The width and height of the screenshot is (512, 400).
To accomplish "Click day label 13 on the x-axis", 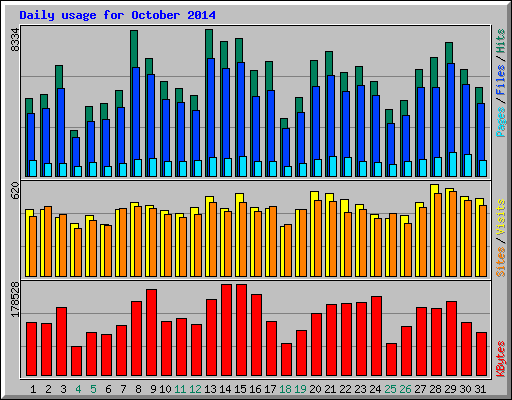I will point(210,389).
